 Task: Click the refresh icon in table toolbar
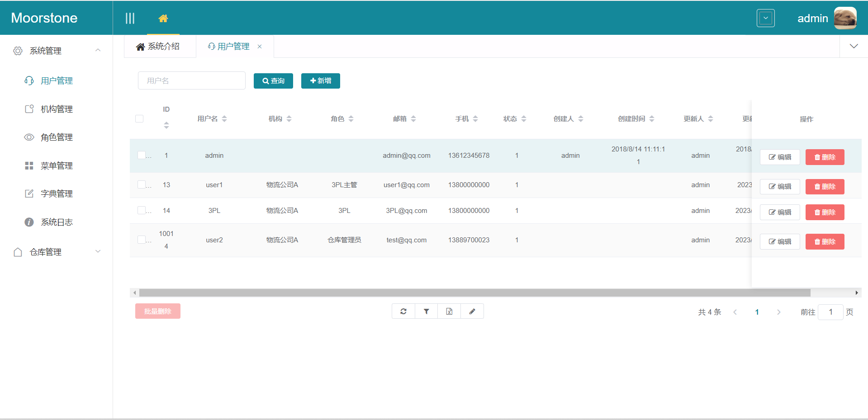tap(403, 311)
